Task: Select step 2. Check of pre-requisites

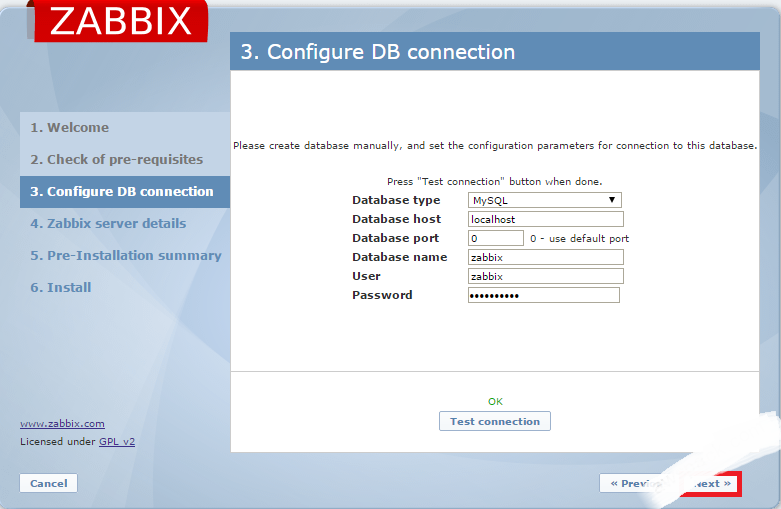Action: pyautogui.click(x=125, y=159)
